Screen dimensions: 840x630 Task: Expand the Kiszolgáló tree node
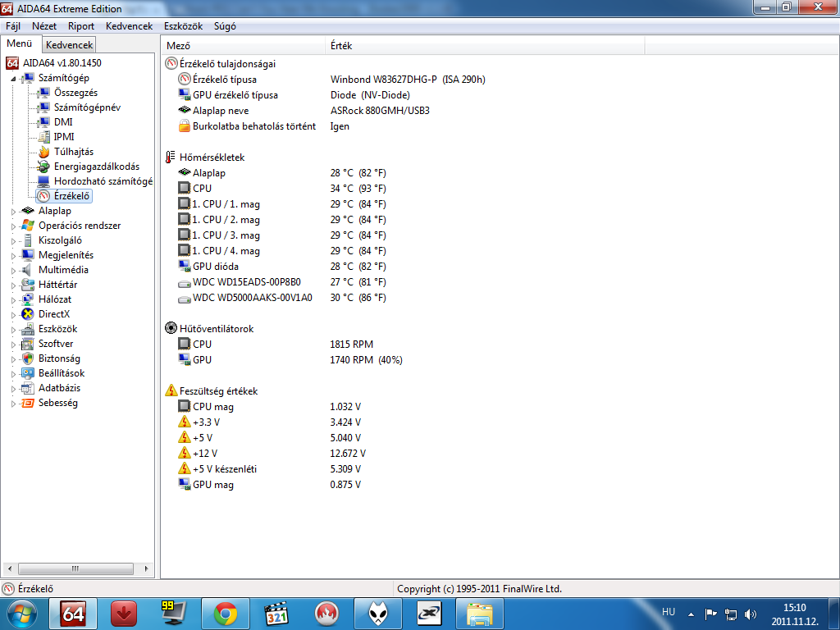(x=13, y=241)
